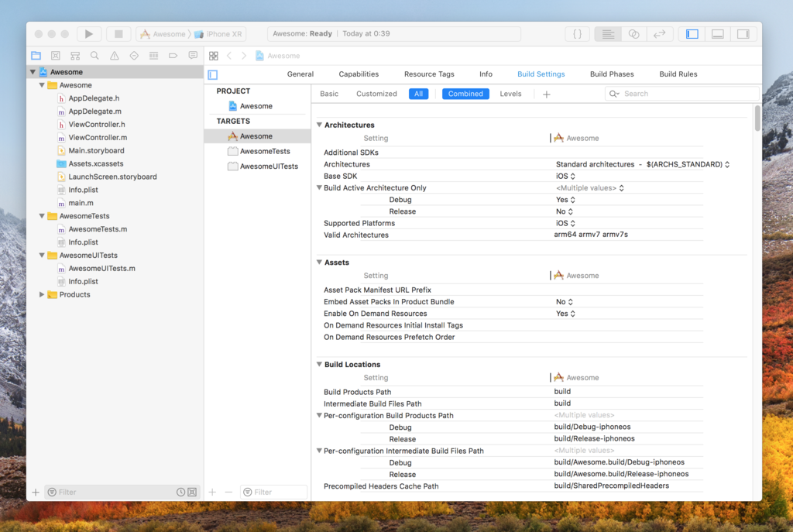Open the Build Phases tab

coord(612,74)
